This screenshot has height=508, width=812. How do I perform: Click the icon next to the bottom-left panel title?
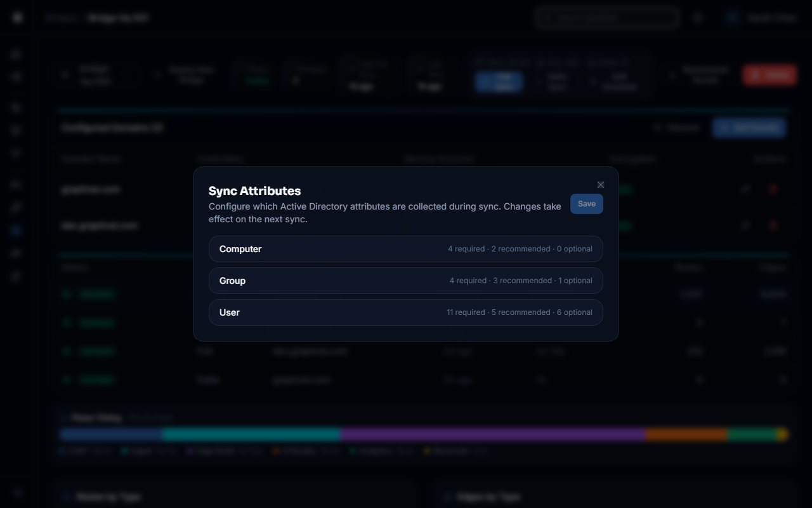click(x=67, y=497)
